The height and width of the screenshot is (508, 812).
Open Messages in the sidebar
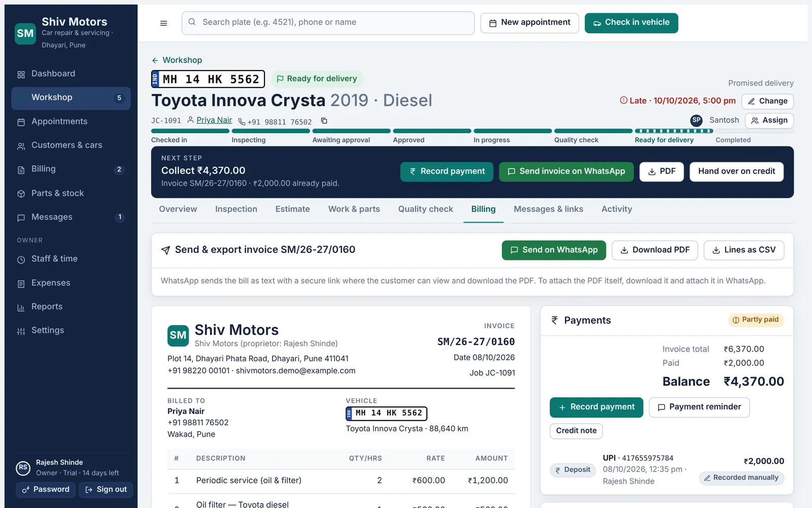click(71, 217)
